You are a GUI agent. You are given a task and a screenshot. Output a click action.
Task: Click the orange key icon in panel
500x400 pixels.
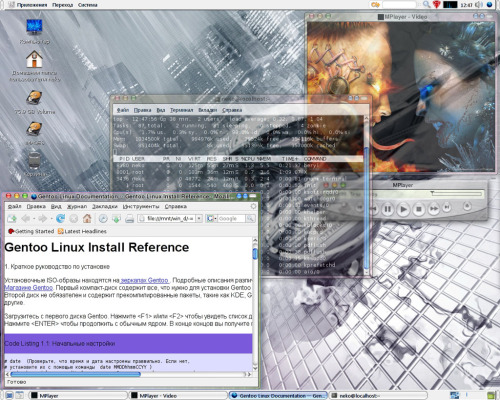tap(375, 5)
